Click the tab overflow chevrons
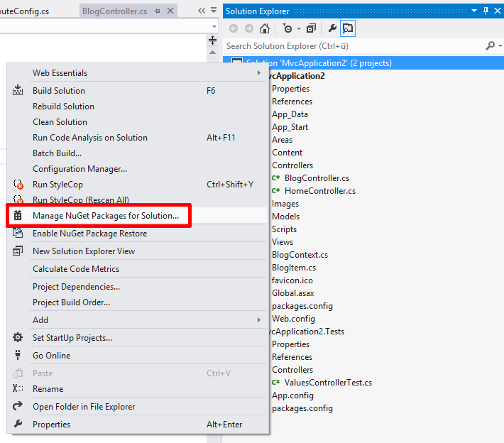 pyautogui.click(x=202, y=11)
